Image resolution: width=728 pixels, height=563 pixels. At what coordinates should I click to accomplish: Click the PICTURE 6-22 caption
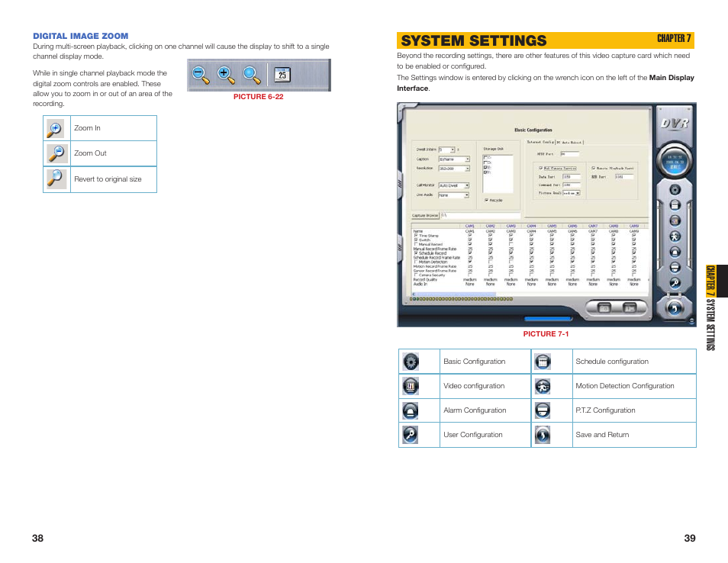258,97
